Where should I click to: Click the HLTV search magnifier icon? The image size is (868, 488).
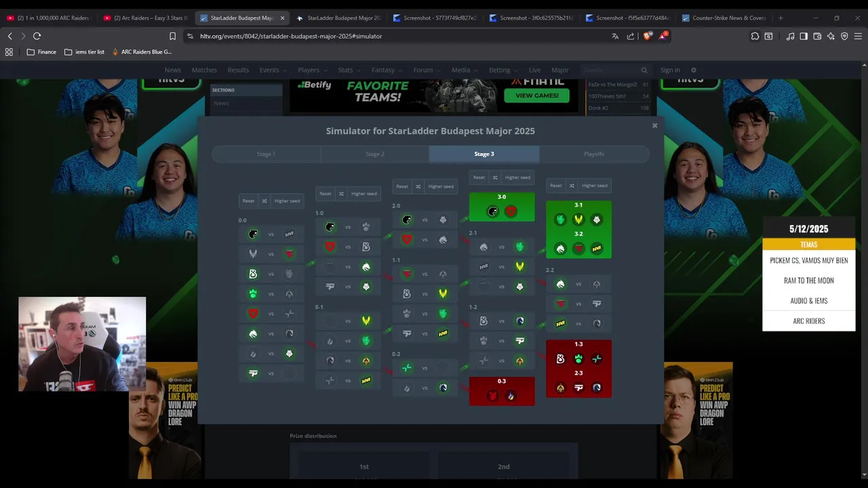click(644, 70)
